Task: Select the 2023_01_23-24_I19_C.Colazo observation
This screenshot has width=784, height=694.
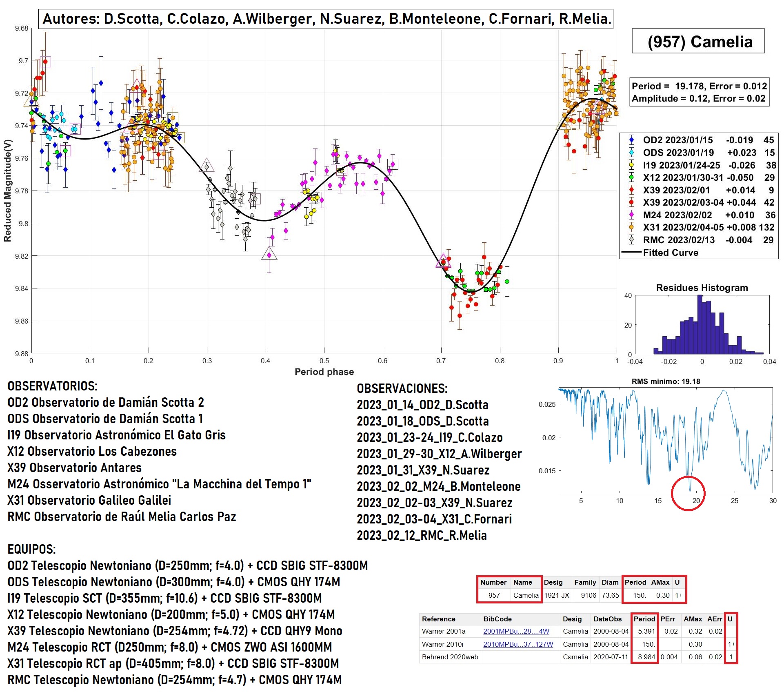Action: pyautogui.click(x=430, y=437)
